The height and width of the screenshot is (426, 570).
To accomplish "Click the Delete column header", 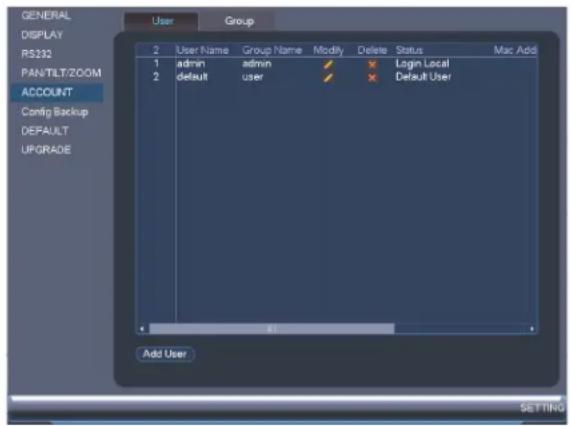I will (x=372, y=50).
